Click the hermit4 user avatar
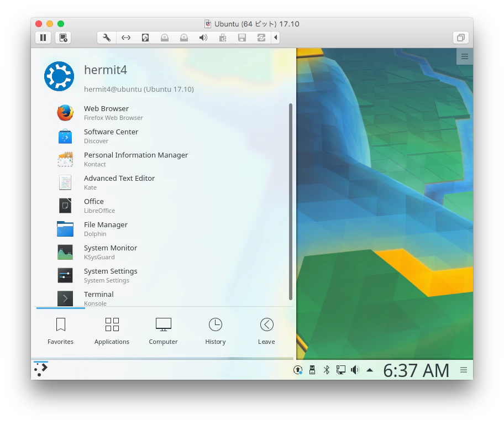 [59, 76]
